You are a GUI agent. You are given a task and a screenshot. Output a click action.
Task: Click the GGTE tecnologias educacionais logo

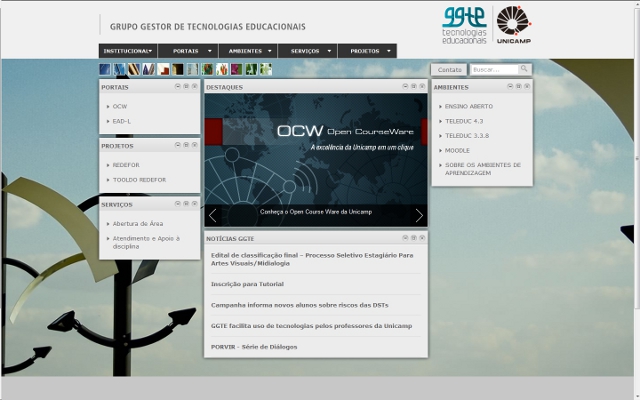[465, 25]
